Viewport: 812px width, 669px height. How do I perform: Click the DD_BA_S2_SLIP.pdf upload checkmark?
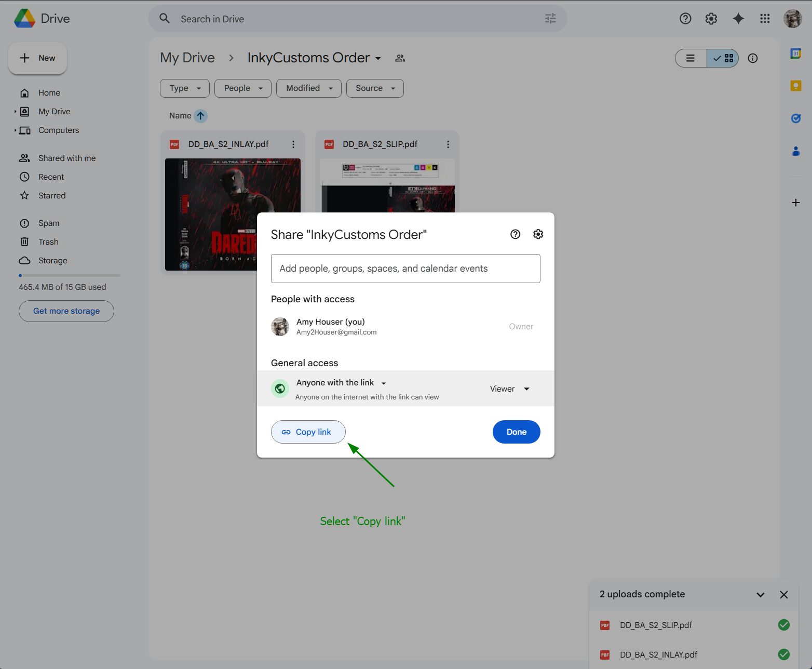[x=784, y=625]
